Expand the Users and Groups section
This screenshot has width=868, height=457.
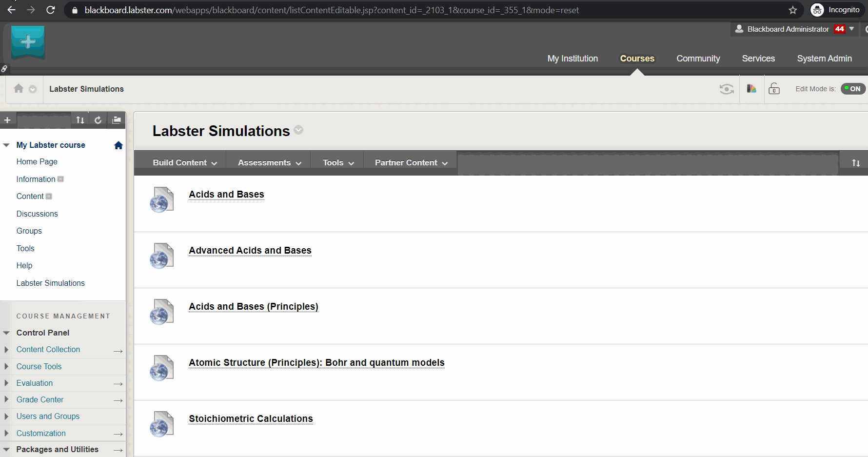(6, 417)
